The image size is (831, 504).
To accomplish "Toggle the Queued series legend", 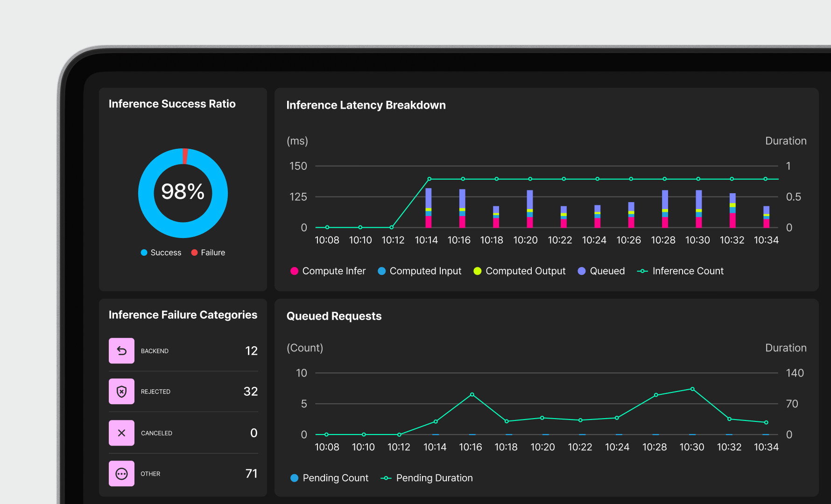I will 601,271.
